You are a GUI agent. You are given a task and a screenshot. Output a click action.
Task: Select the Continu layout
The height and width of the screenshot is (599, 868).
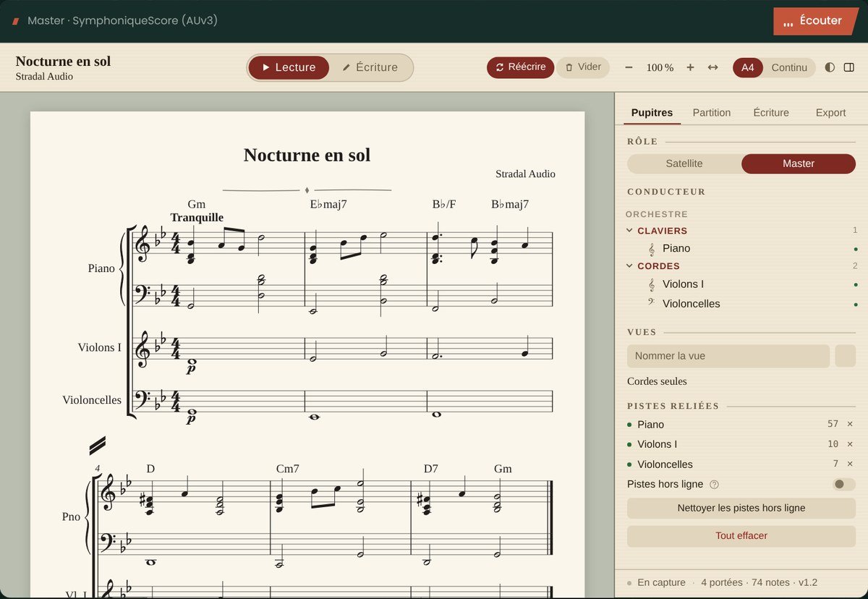(789, 67)
